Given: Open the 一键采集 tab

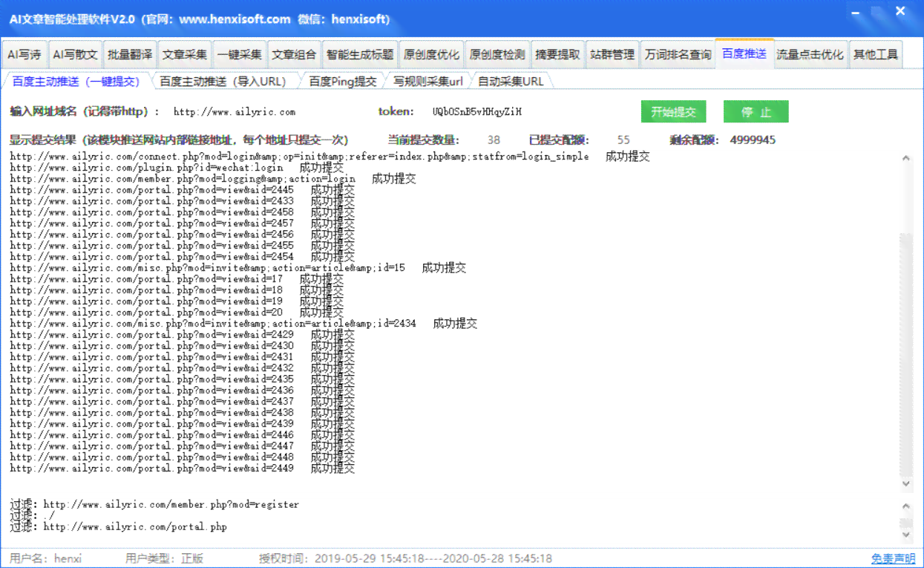Looking at the screenshot, I should click(240, 54).
